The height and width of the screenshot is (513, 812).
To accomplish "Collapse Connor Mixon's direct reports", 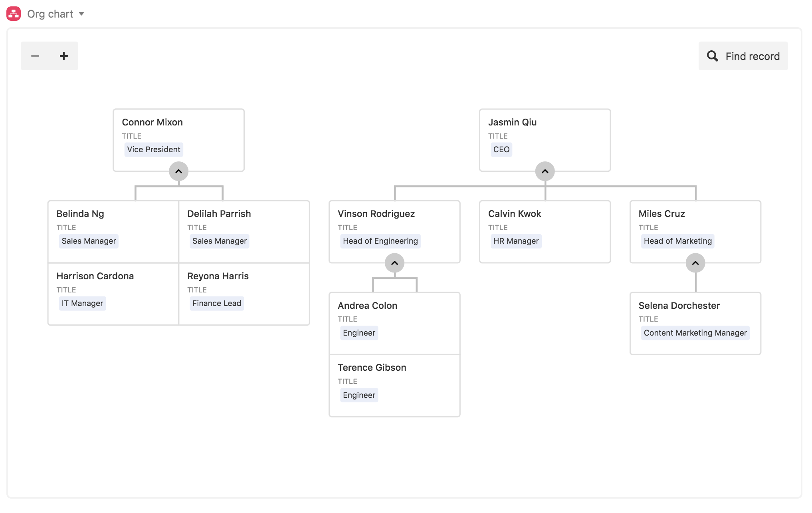I will (178, 171).
